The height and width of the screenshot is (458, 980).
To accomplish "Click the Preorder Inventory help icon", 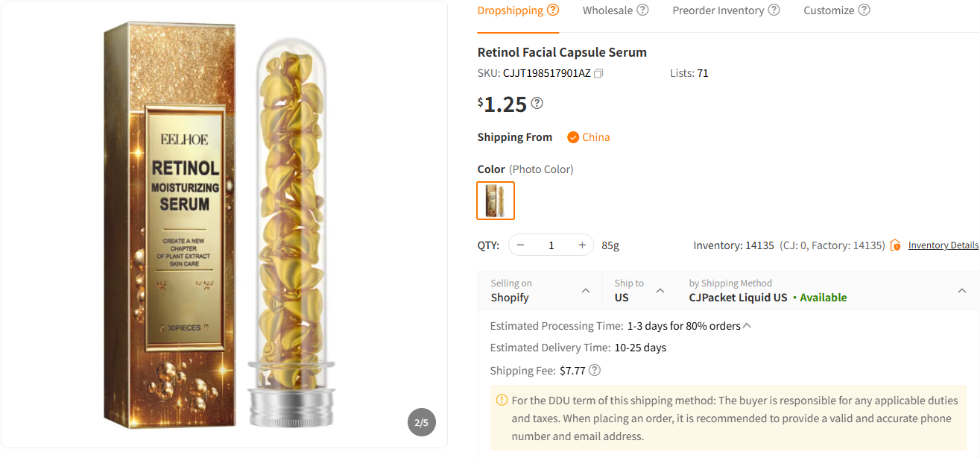I will (774, 10).
